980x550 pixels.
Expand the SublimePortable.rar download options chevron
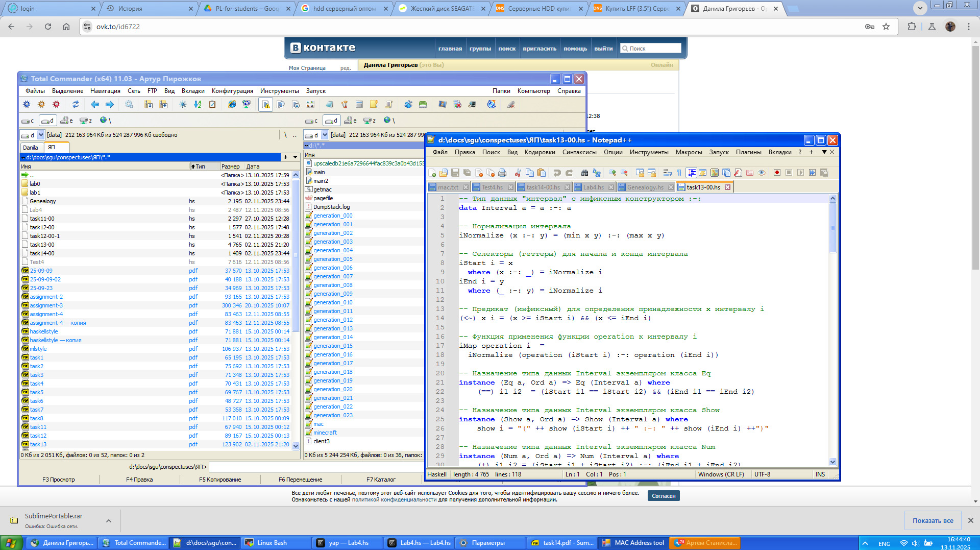pos(109,521)
